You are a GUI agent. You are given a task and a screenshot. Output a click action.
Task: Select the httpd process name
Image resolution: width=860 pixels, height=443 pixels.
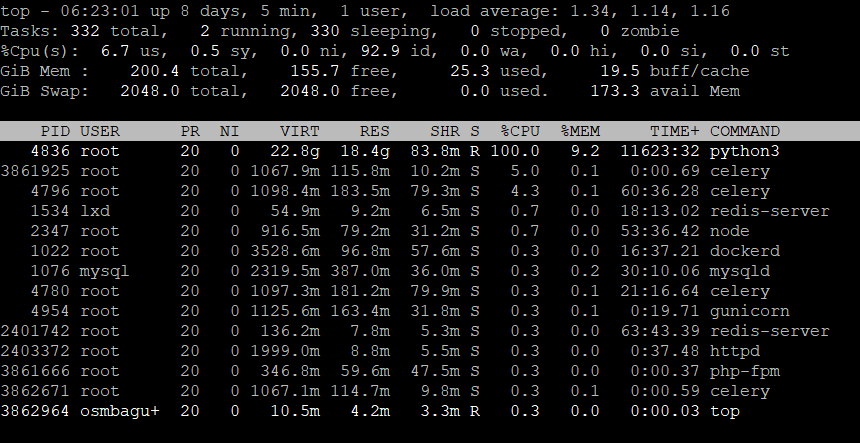(735, 351)
